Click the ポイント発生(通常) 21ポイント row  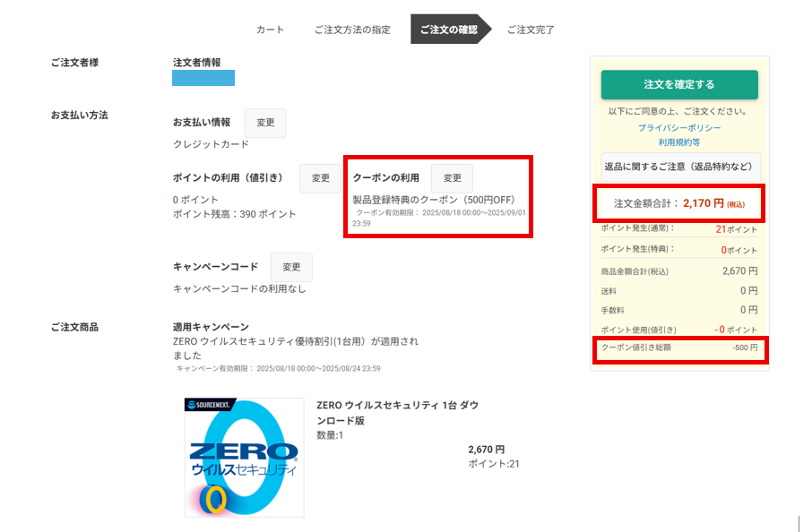(679, 228)
